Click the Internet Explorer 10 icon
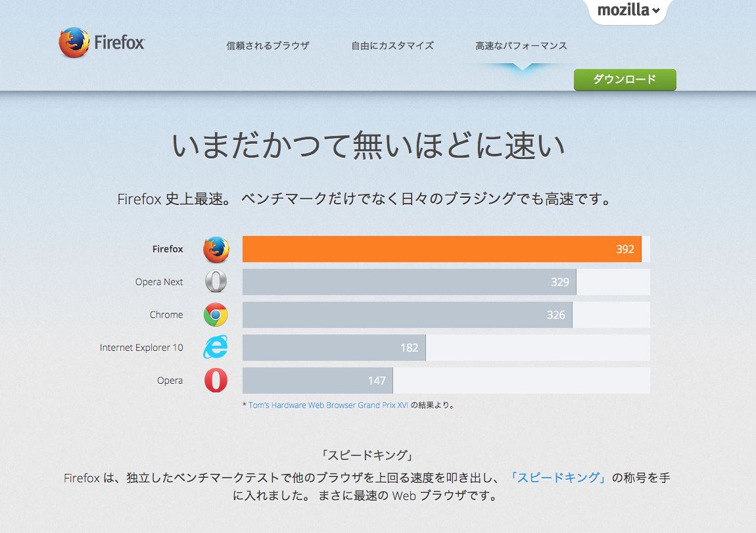756x533 pixels. coord(216,347)
